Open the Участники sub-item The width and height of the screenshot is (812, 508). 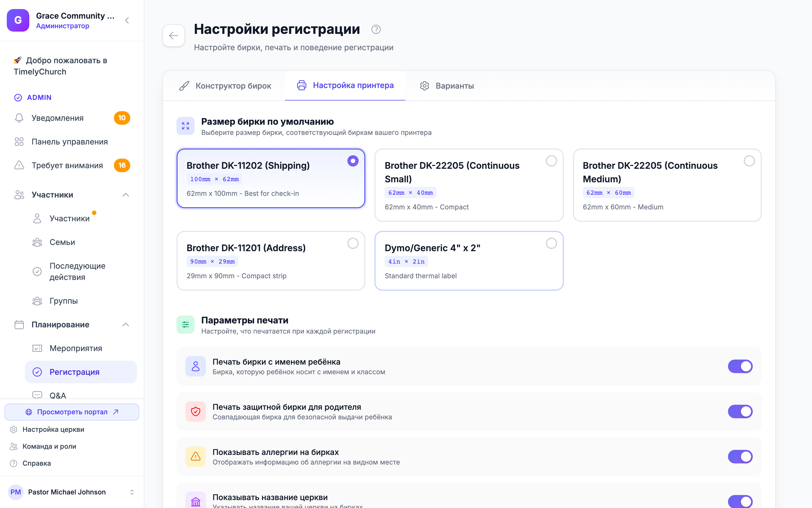point(81,218)
